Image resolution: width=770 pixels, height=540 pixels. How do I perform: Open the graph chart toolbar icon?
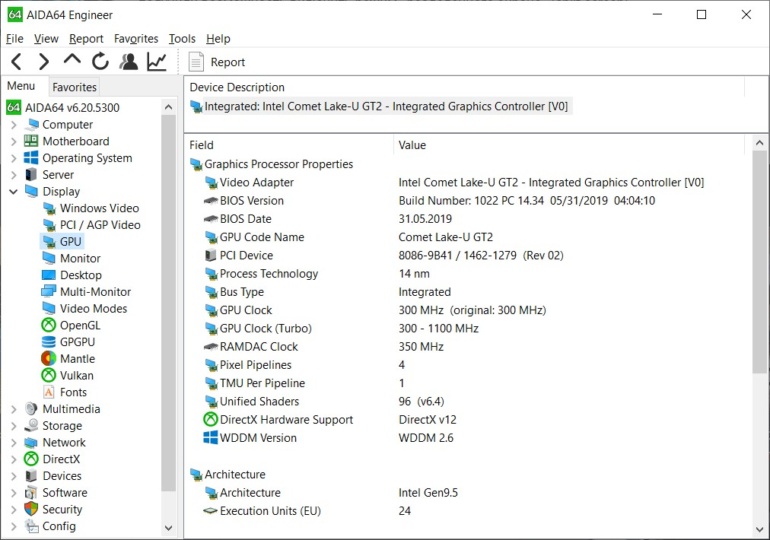pyautogui.click(x=157, y=62)
